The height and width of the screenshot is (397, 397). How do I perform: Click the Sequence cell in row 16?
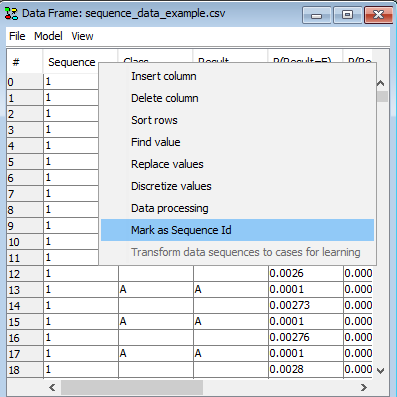[81, 337]
